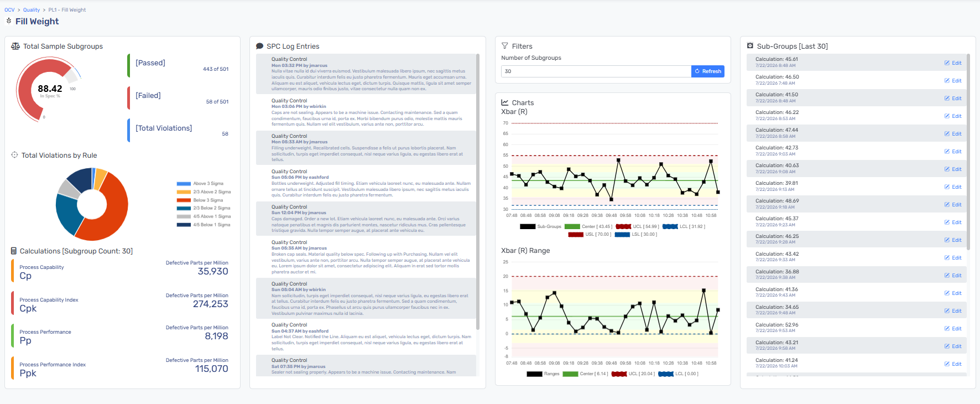The image size is (980, 404).
Task: Click the line chart icon beside Charts
Action: coord(505,102)
